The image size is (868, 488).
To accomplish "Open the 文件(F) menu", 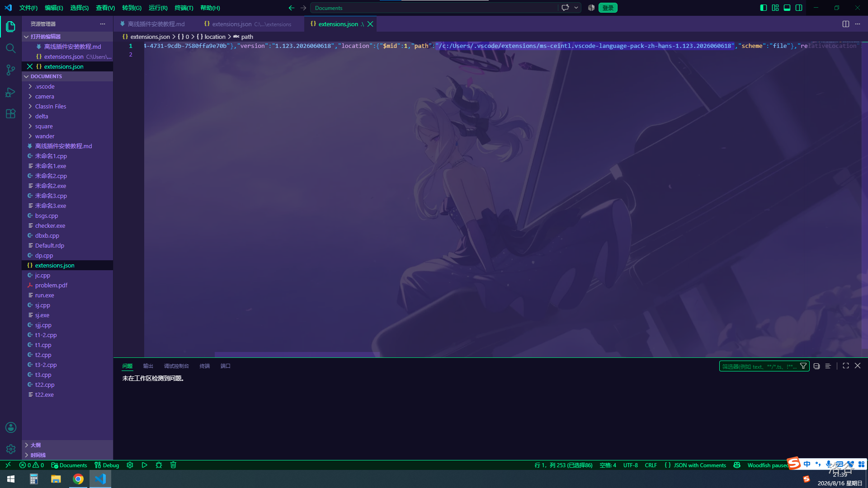I will click(x=28, y=8).
